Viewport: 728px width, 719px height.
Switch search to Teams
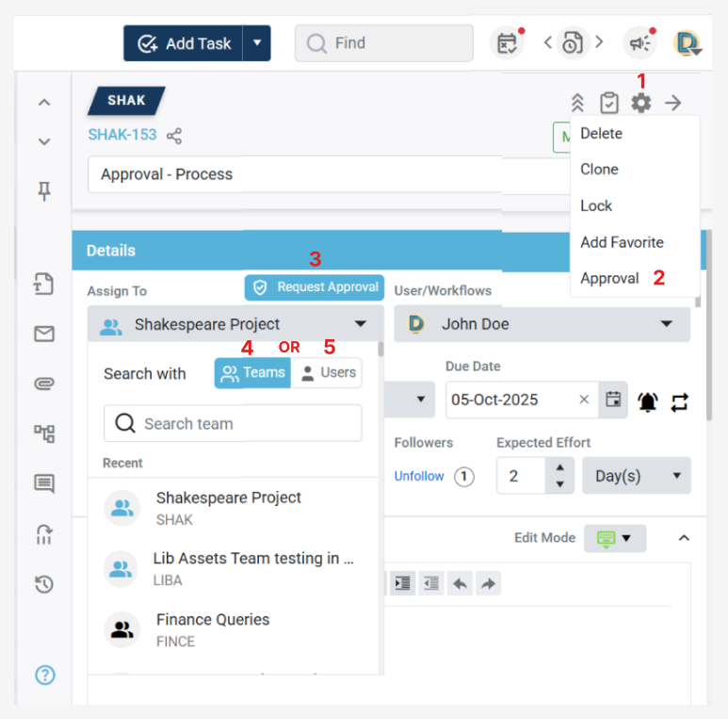(x=252, y=373)
